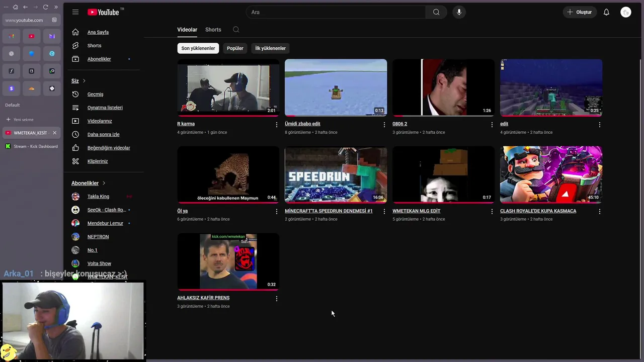Open more options for Minecraft speedrun video
Screen dimensions: 644x362
(384, 212)
